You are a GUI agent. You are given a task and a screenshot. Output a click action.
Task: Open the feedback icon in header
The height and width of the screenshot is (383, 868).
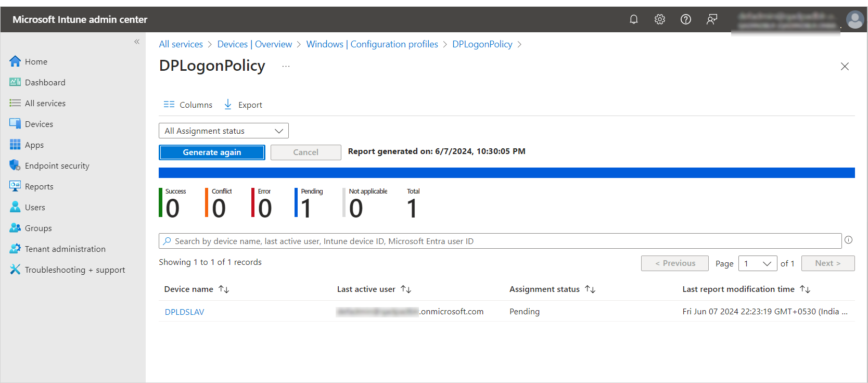click(711, 19)
